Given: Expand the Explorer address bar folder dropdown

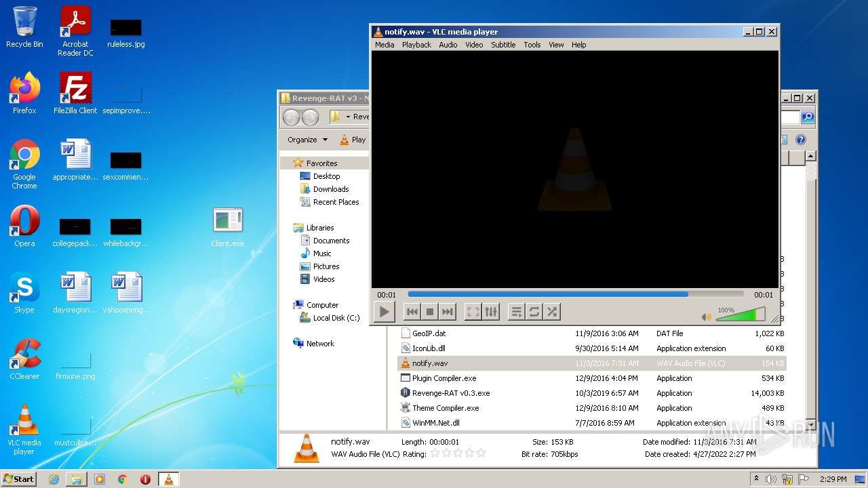Looking at the screenshot, I should click(348, 117).
